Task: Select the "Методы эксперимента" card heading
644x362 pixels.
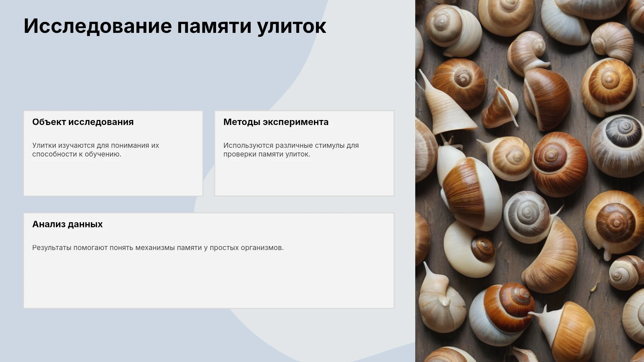Action: tap(276, 122)
